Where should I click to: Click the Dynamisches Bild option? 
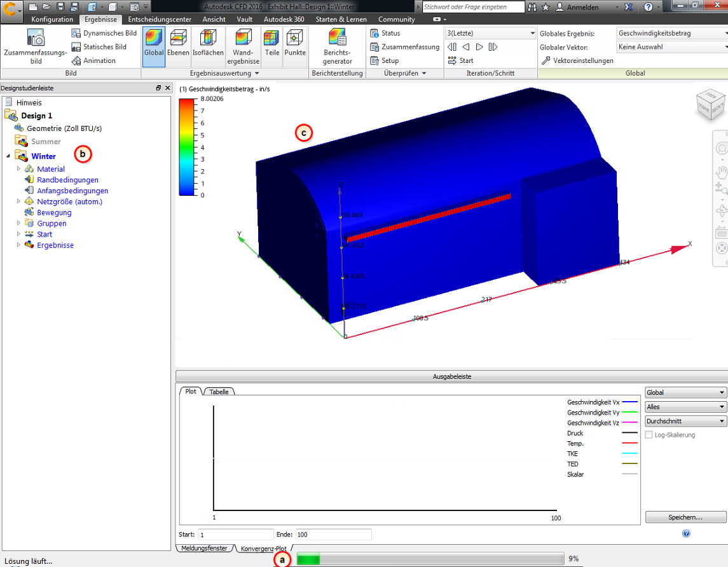coord(104,33)
